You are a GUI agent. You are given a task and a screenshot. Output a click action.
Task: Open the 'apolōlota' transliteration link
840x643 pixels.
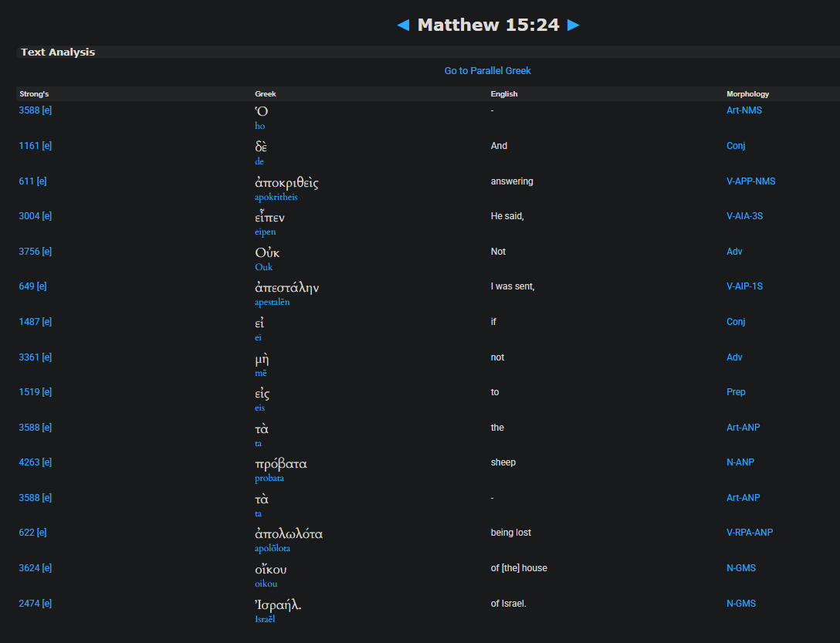click(272, 548)
